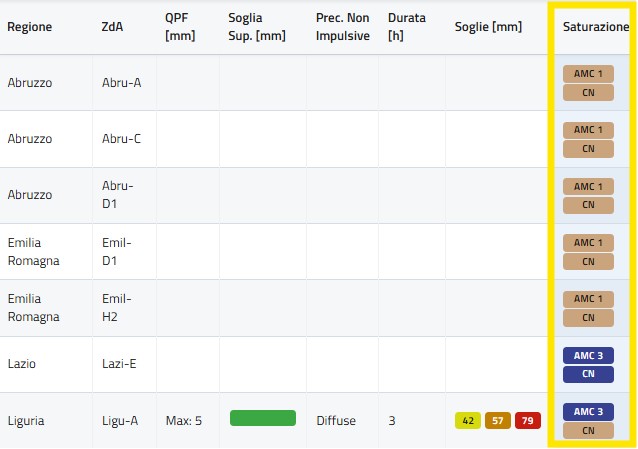Click the yellow 42 threshold badge
The width and height of the screenshot is (638, 449).
pos(468,421)
